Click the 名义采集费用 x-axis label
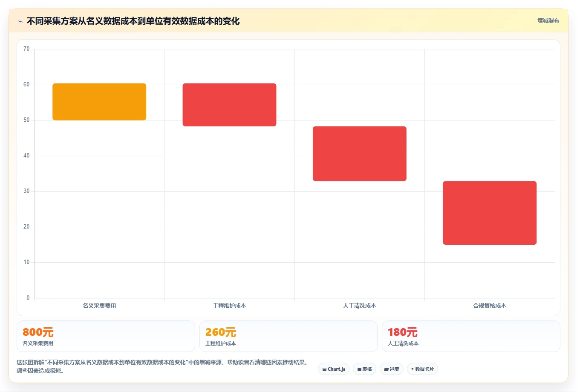This screenshot has width=577, height=392. tap(99, 306)
